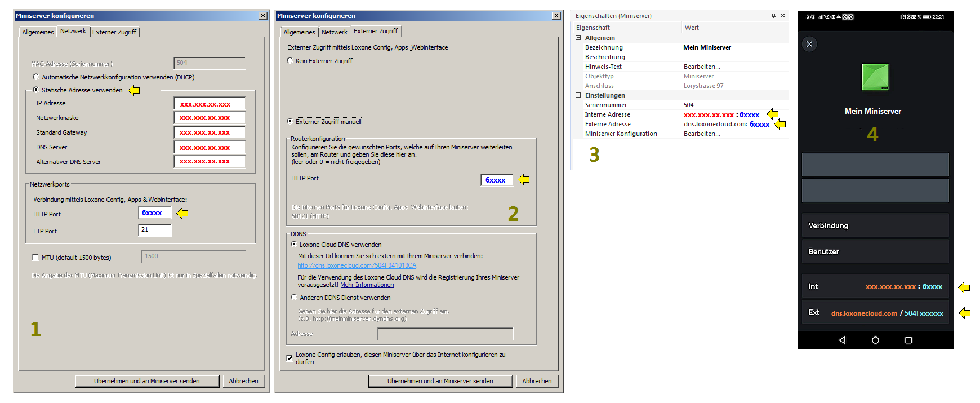Click the DNS Server input field
The height and width of the screenshot is (403, 980).
pos(210,147)
